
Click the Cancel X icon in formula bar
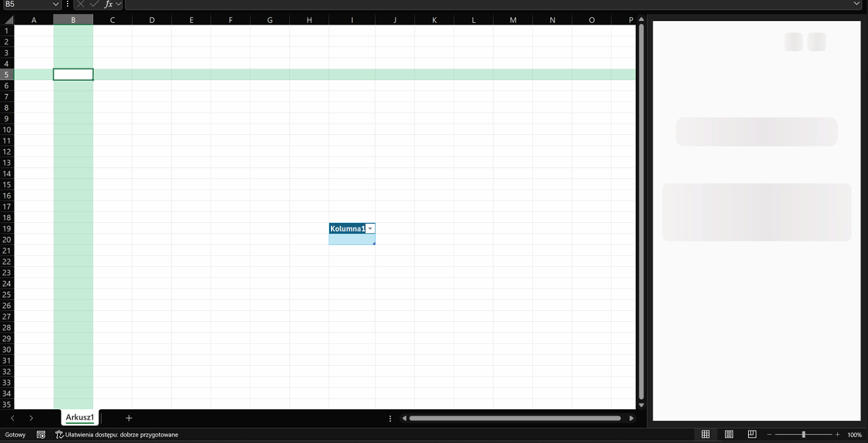coord(80,4)
